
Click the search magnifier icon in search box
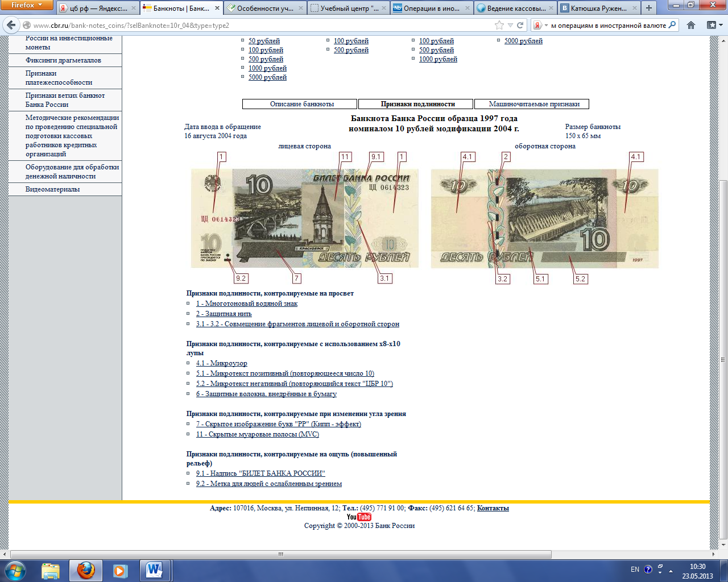672,25
